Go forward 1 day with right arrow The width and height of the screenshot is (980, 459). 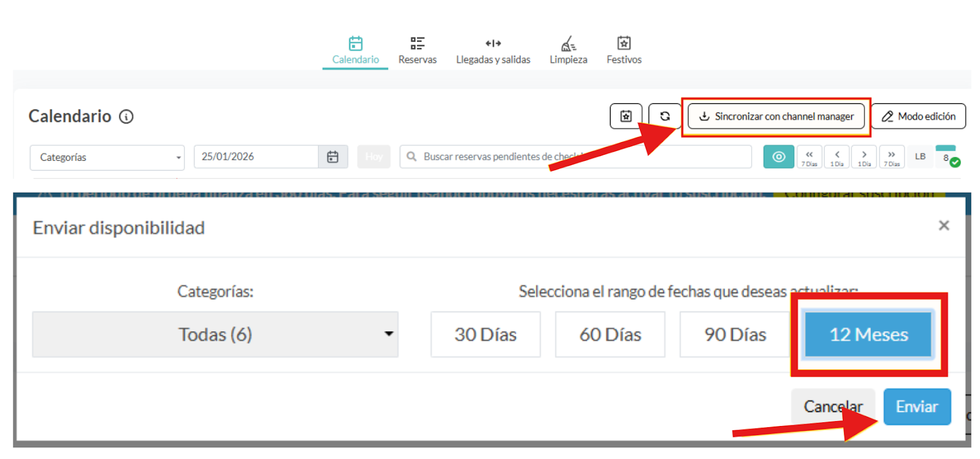tap(864, 157)
